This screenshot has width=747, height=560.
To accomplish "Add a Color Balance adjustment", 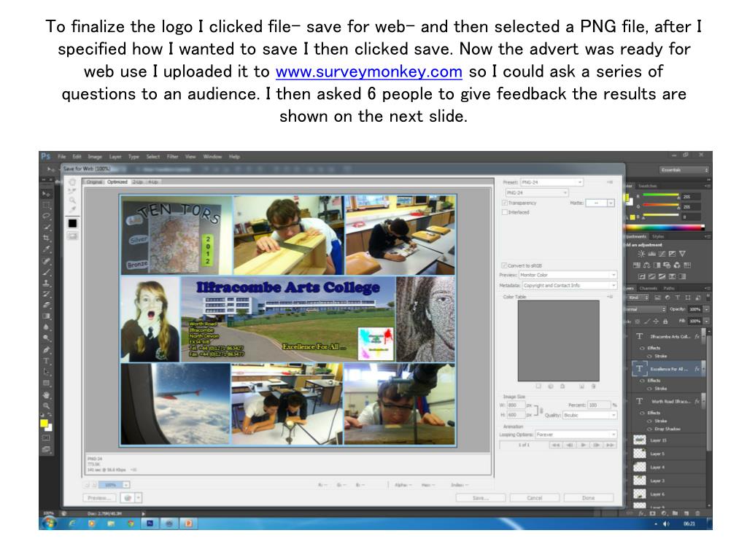I will pos(646,265).
